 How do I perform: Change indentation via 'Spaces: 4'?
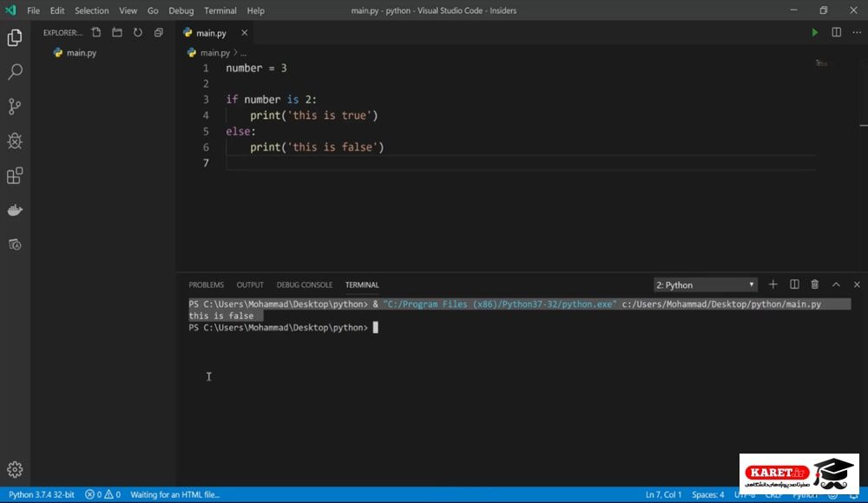click(708, 494)
